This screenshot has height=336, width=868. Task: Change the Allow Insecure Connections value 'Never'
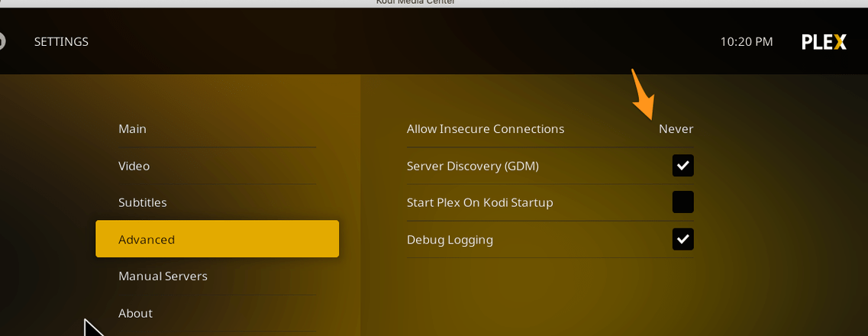[x=676, y=129]
